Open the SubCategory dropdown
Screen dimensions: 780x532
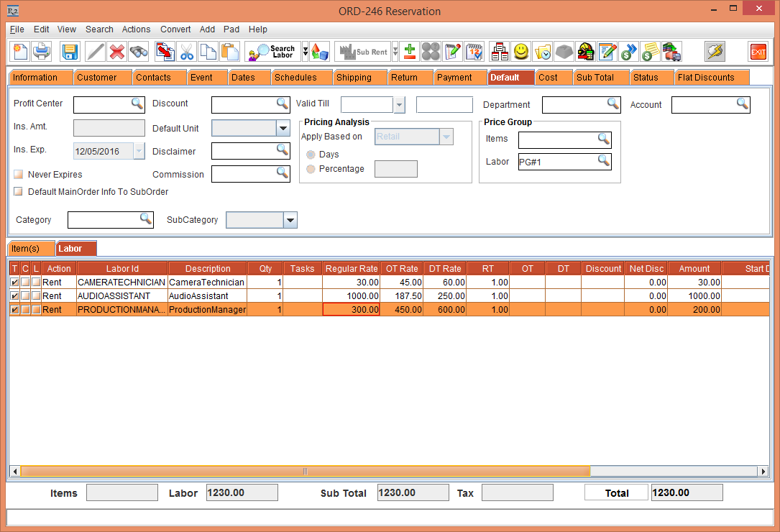pyautogui.click(x=290, y=220)
